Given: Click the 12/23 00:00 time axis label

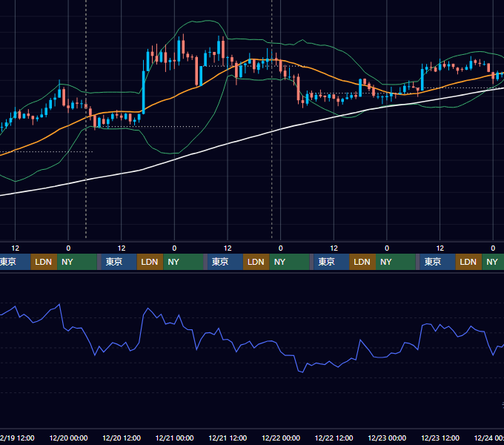Looking at the screenshot, I should (387, 438).
